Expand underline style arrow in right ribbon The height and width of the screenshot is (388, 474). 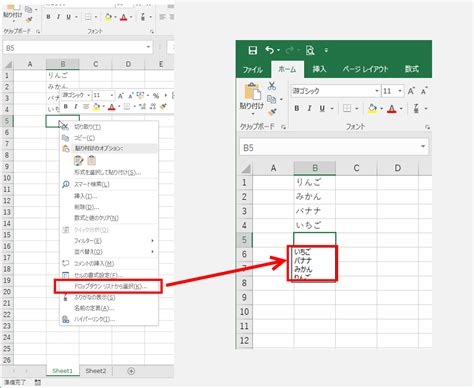332,109
